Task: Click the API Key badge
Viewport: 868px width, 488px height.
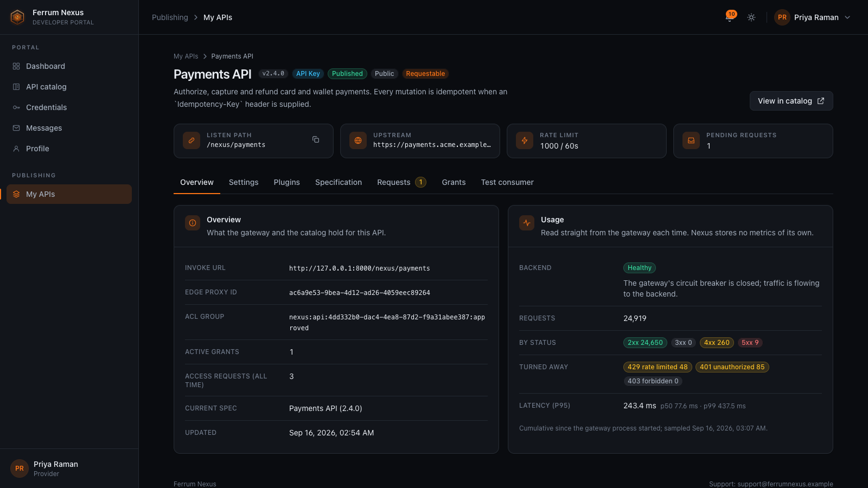Action: 308,74
